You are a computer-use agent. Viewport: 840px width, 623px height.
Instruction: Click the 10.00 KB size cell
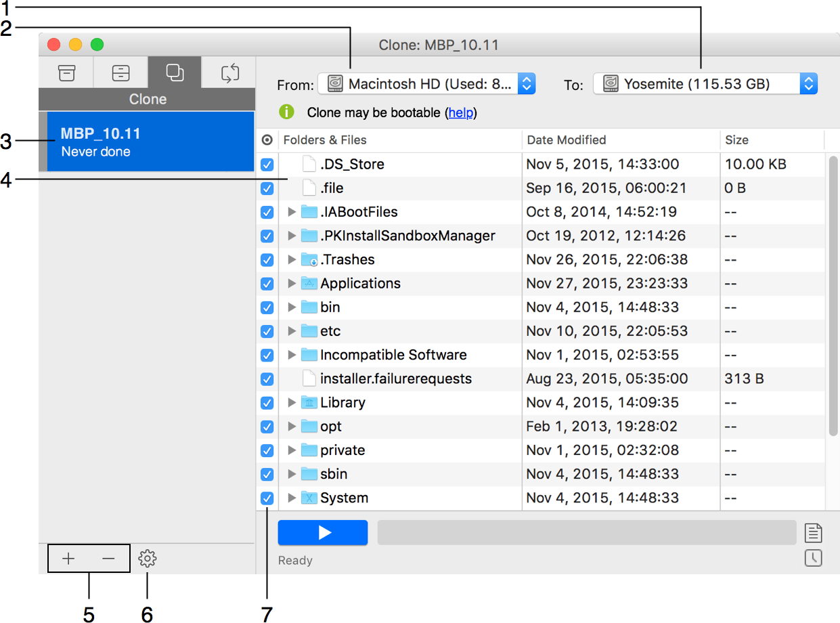coord(756,164)
